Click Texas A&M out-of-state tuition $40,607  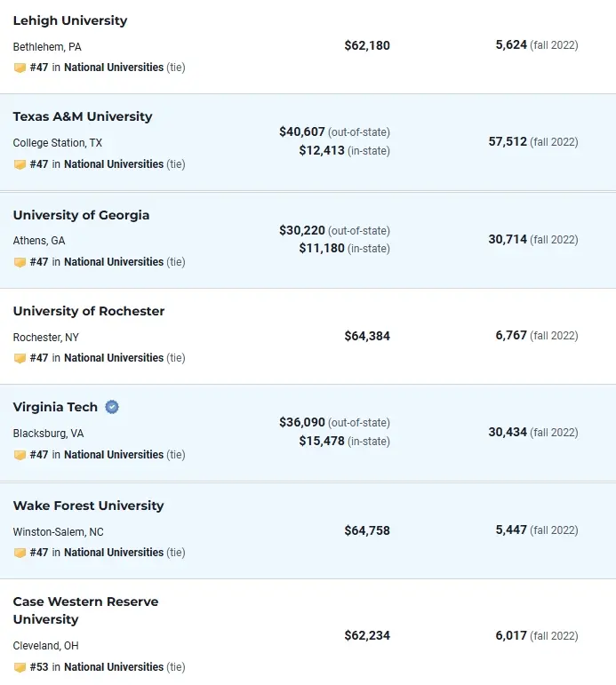302,131
